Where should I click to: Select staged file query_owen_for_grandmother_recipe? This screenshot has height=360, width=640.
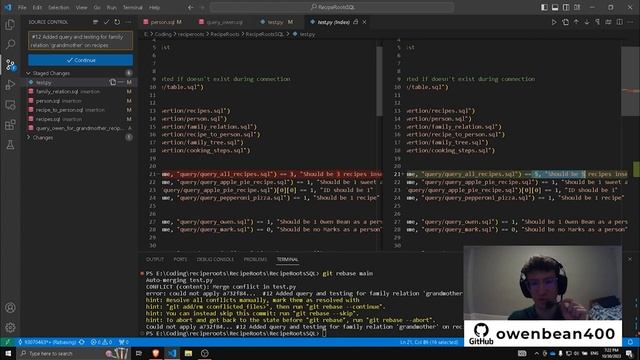click(80, 129)
